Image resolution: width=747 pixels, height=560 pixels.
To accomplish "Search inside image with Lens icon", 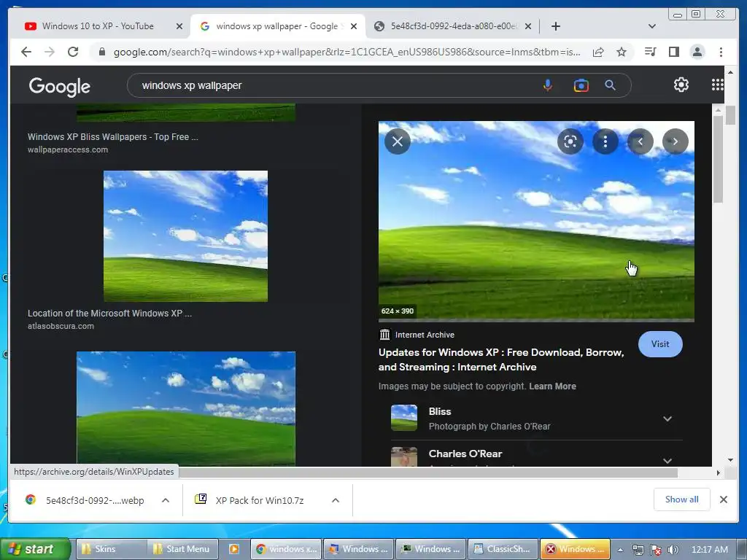I will [570, 141].
